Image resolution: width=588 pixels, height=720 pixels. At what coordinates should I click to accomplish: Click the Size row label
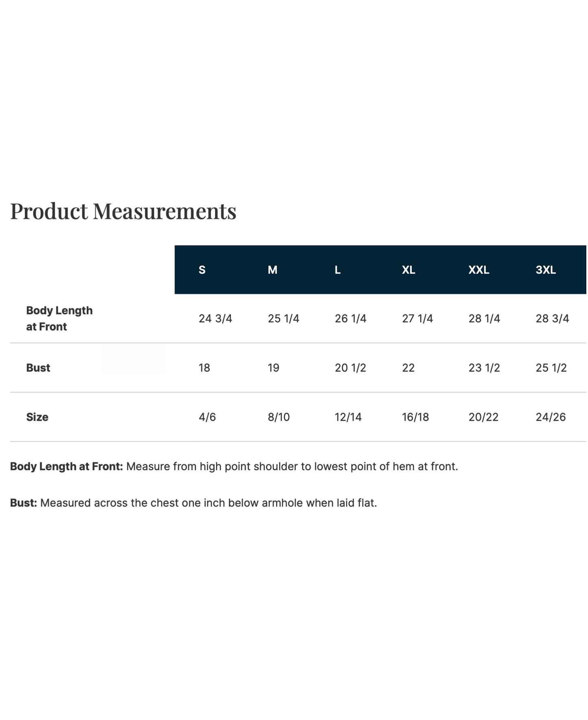tap(37, 417)
